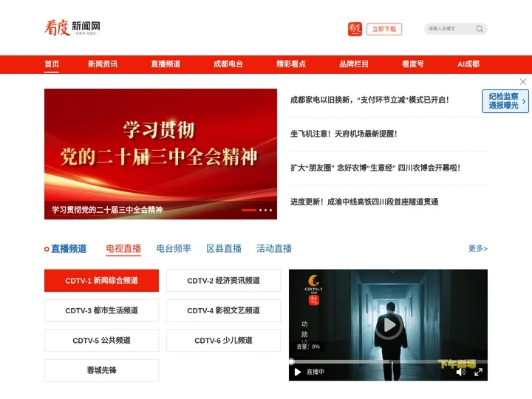Go to 首页 in navigation bar
The image size is (532, 399).
(52, 64)
